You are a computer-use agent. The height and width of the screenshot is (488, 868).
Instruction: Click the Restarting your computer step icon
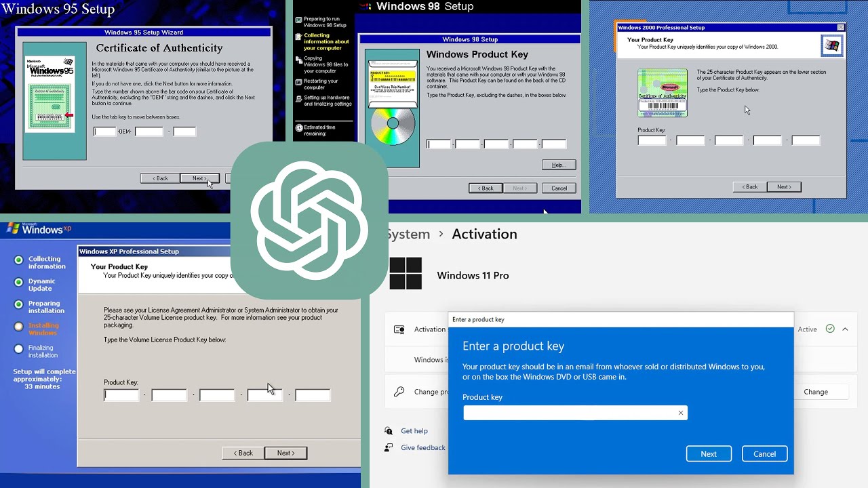click(299, 81)
